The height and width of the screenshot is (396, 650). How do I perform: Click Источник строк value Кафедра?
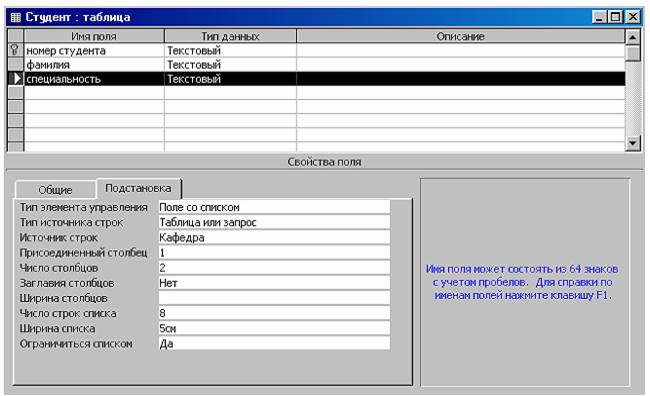(274, 238)
